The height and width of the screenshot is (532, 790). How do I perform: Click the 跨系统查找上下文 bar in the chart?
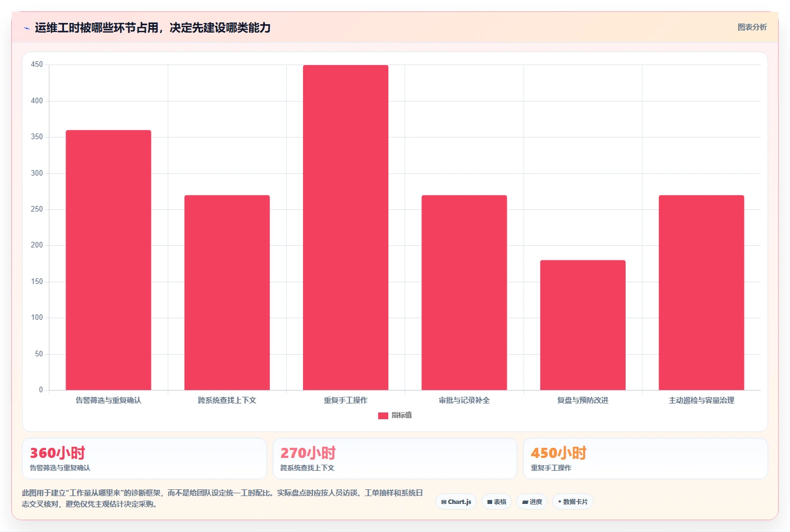tap(227, 292)
